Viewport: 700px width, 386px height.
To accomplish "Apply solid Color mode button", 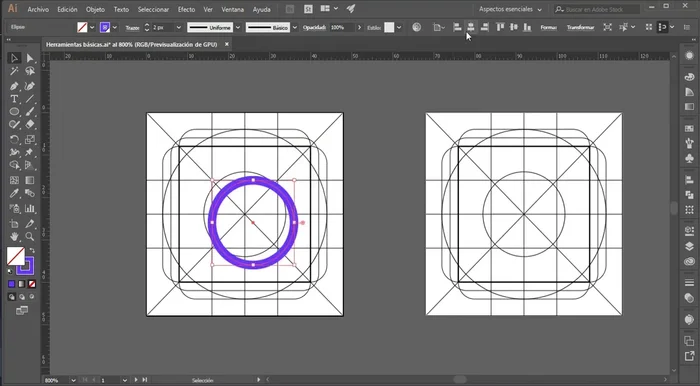I will pyautogui.click(x=12, y=284).
